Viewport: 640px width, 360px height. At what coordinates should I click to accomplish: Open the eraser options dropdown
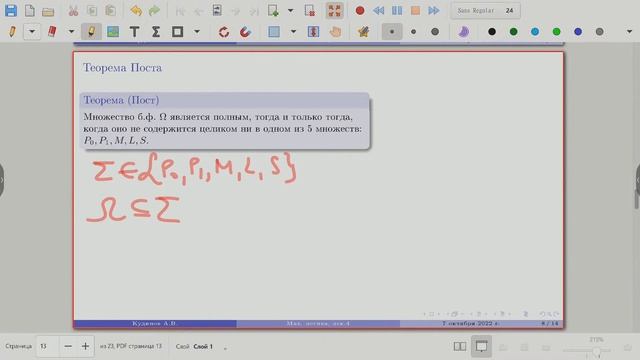71,32
